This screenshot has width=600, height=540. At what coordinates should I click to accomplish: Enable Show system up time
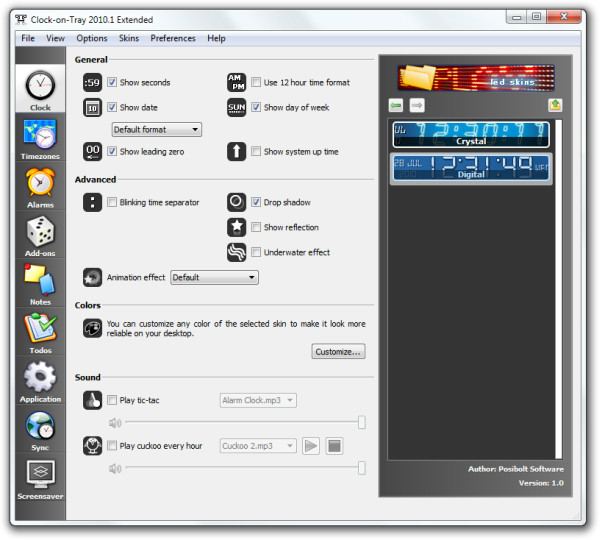[x=256, y=152]
